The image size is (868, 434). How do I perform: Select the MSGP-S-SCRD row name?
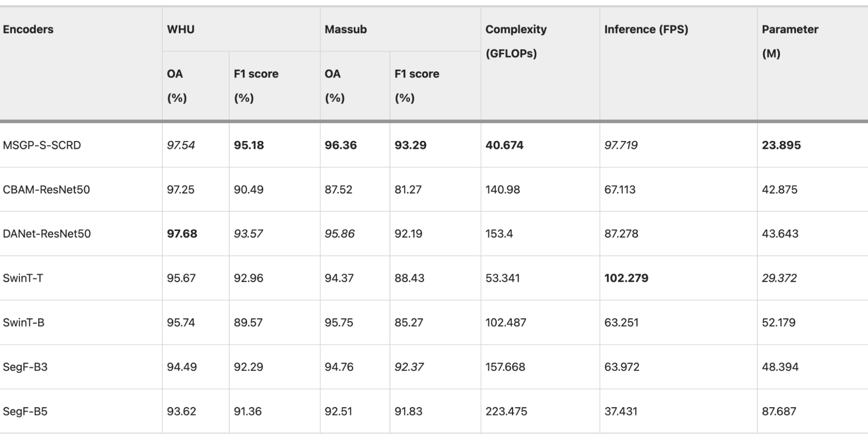[42, 145]
